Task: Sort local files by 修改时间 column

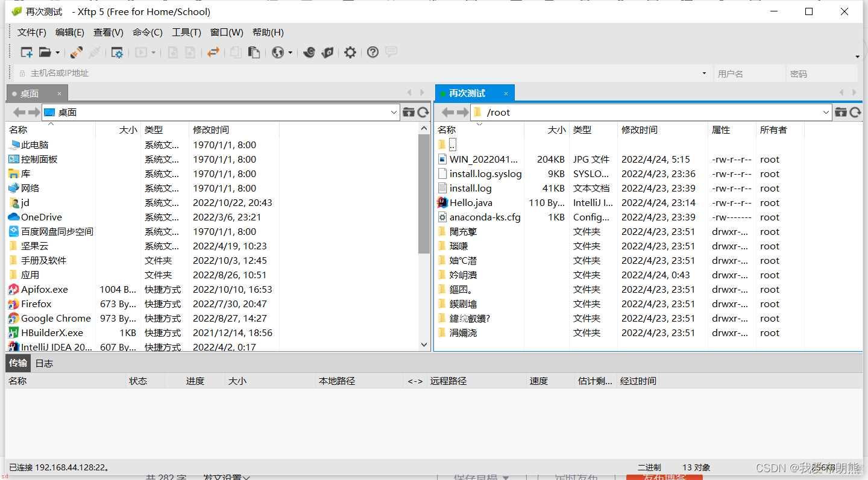Action: (234, 129)
